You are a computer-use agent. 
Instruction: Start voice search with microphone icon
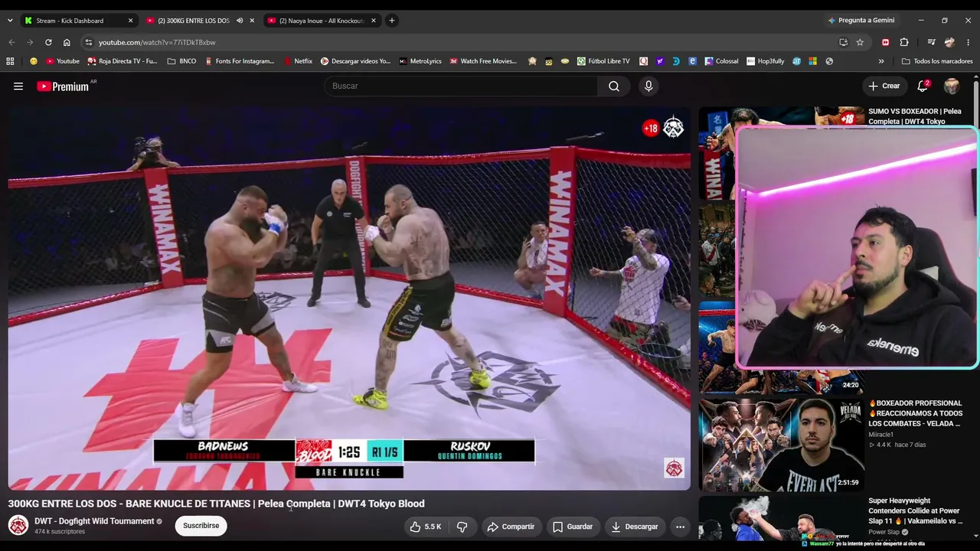[x=648, y=86]
